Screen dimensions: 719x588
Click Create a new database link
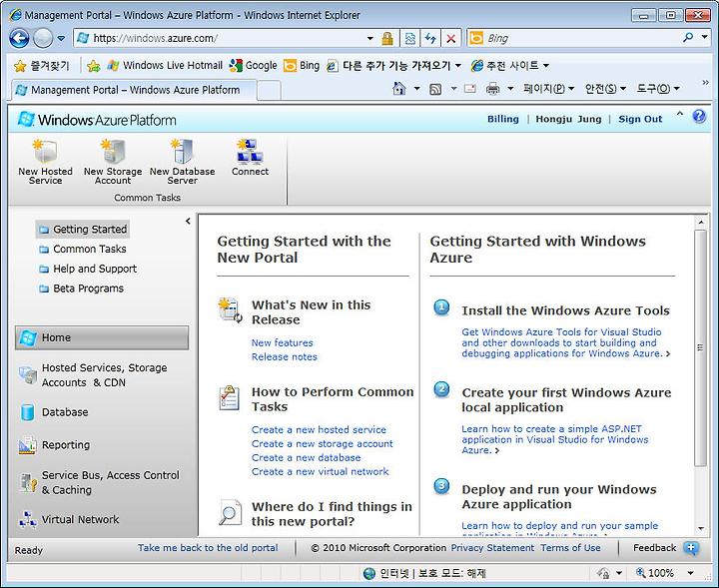[306, 457]
